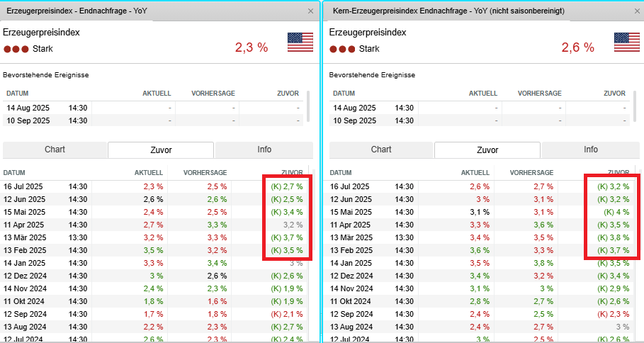Click 10 Sep 2025 event in right panel
Screen dimensions: 644x343
pyautogui.click(x=480, y=120)
